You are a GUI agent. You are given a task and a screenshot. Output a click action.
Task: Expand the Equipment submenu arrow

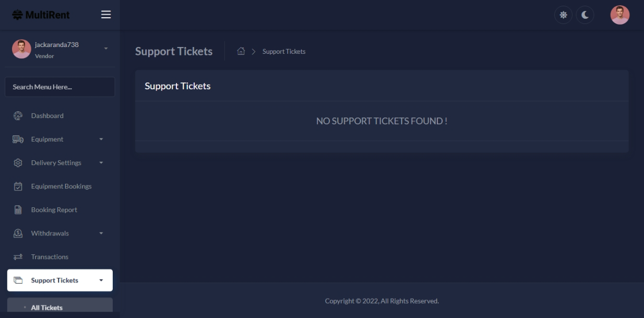pos(101,139)
